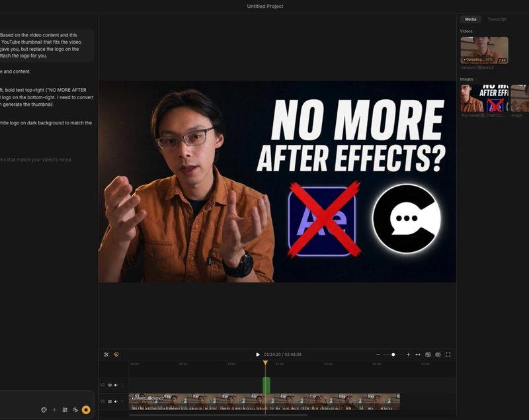
Task: Click the orange stop generation button in chat
Action: (x=86, y=409)
